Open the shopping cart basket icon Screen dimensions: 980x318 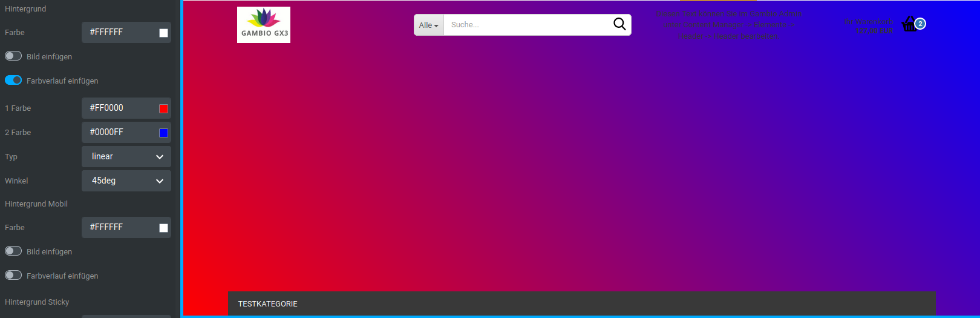(x=909, y=24)
